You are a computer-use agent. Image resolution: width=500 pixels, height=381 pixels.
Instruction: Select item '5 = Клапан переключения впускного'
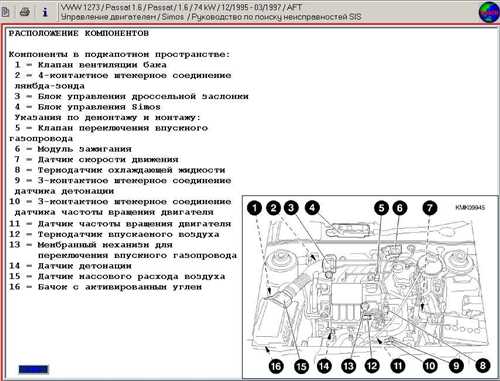(111, 128)
